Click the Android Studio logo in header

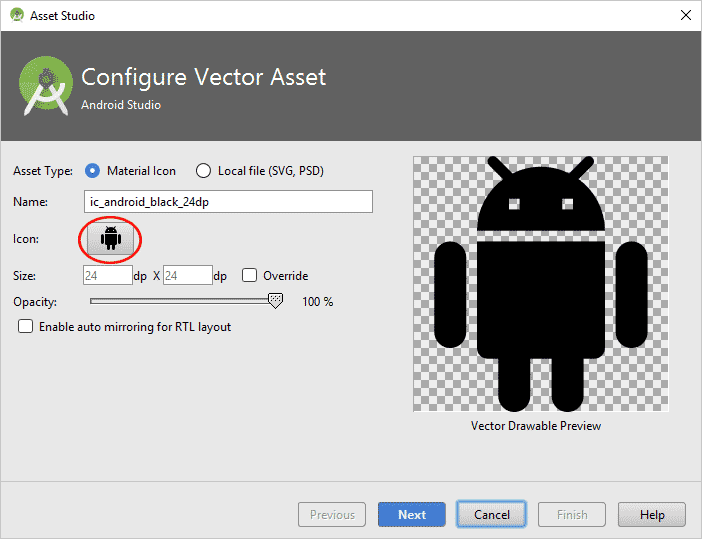tap(46, 86)
